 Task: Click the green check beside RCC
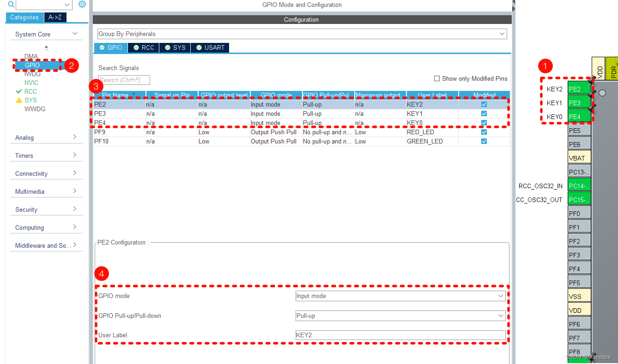(x=19, y=91)
